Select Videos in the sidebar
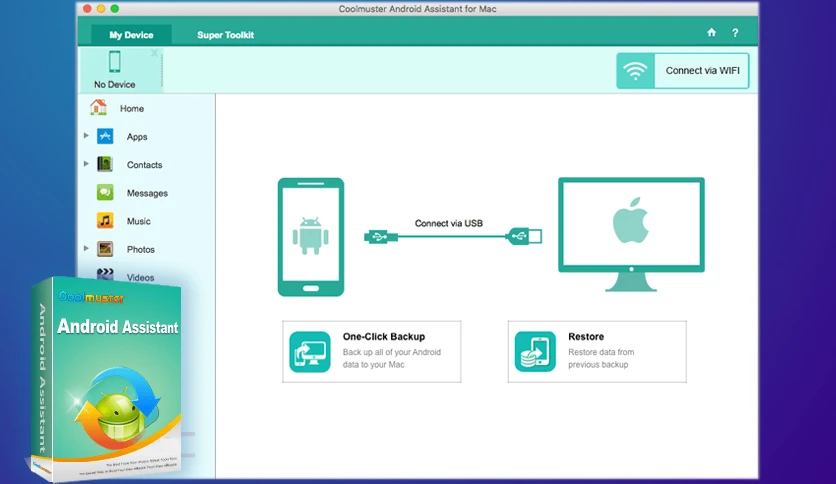This screenshot has height=484, width=836. click(140, 277)
